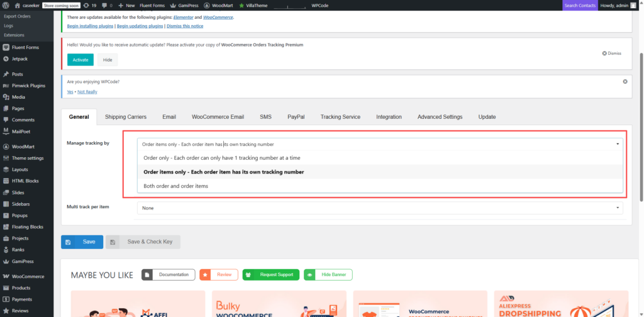
Task: Click the Popups icon in sidebar
Action: (x=6, y=215)
